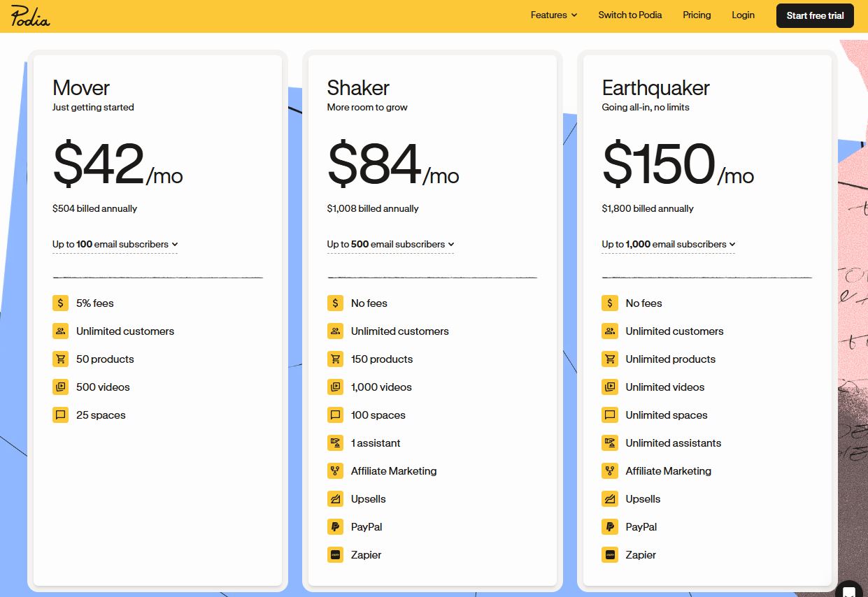Click "$1,008 billed annually" text
Viewport: 868px width, 597px height.
pyautogui.click(x=373, y=208)
